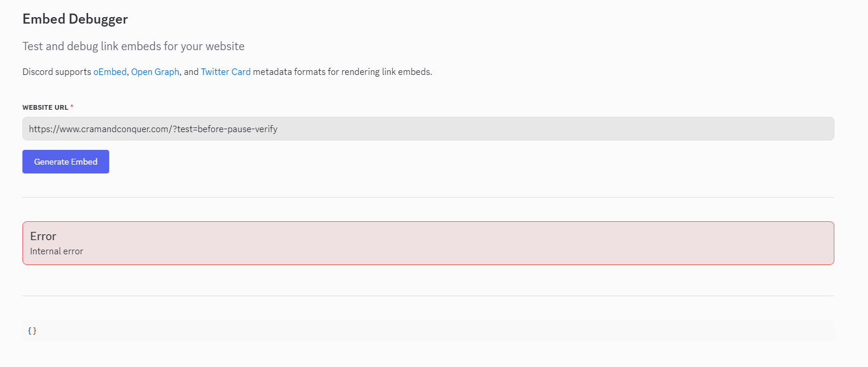Click the divider line above the error box

428,197
